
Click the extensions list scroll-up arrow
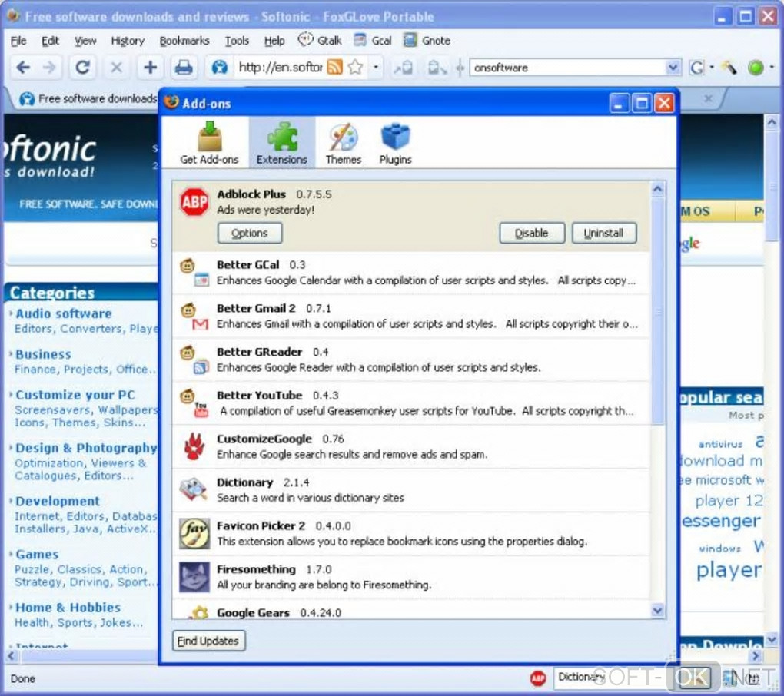point(658,189)
